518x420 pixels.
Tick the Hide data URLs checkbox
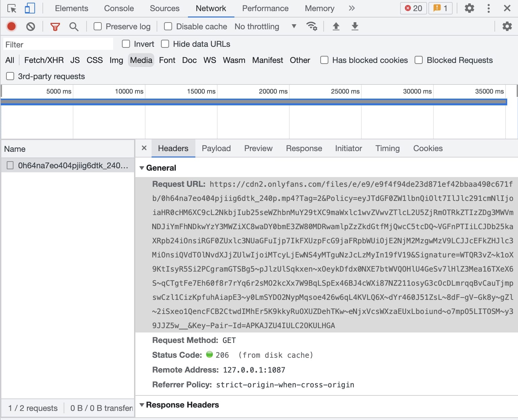coord(165,44)
